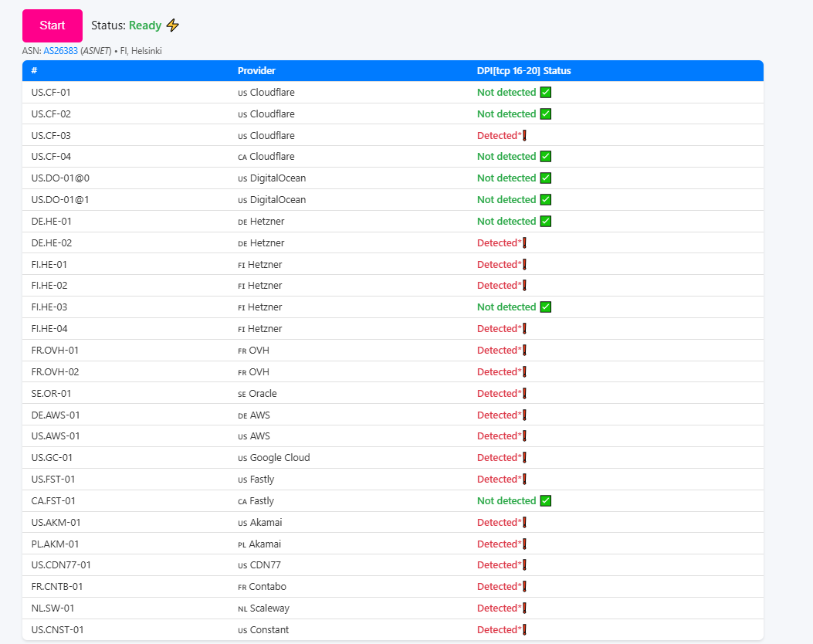This screenshot has height=644, width=813.
Task: Click red exclamation icon in US.CNST-01 row
Action: pos(525,630)
